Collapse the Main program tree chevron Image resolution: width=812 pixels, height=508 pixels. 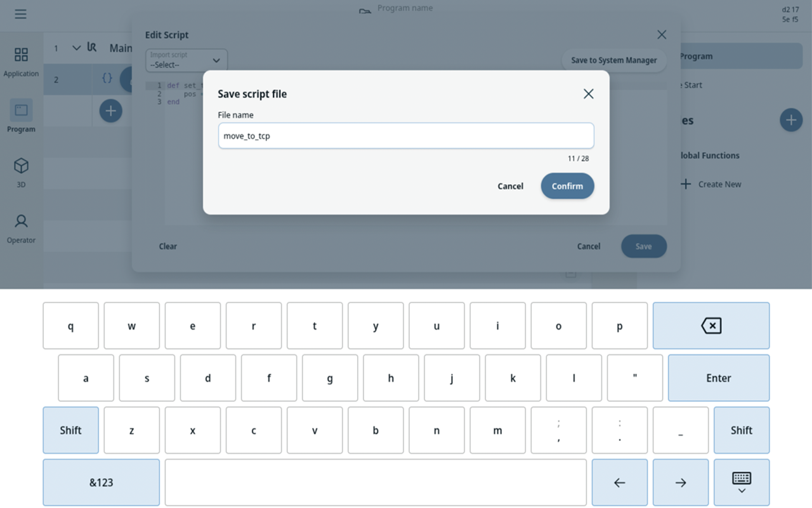click(77, 48)
